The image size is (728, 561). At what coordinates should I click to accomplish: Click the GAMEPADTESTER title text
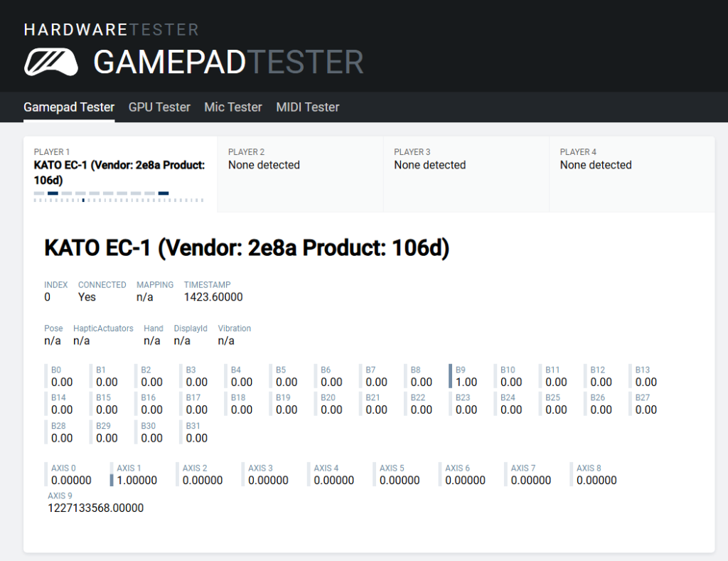227,63
